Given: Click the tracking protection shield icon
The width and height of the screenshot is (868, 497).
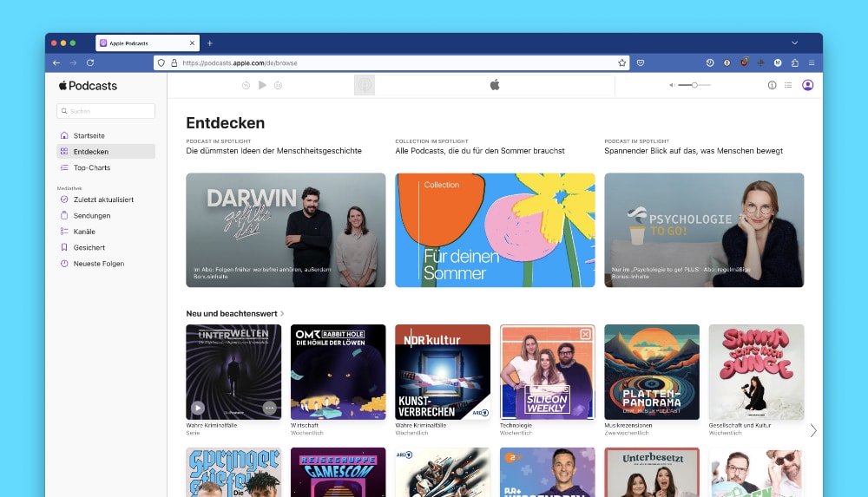Looking at the screenshot, I should tap(161, 63).
